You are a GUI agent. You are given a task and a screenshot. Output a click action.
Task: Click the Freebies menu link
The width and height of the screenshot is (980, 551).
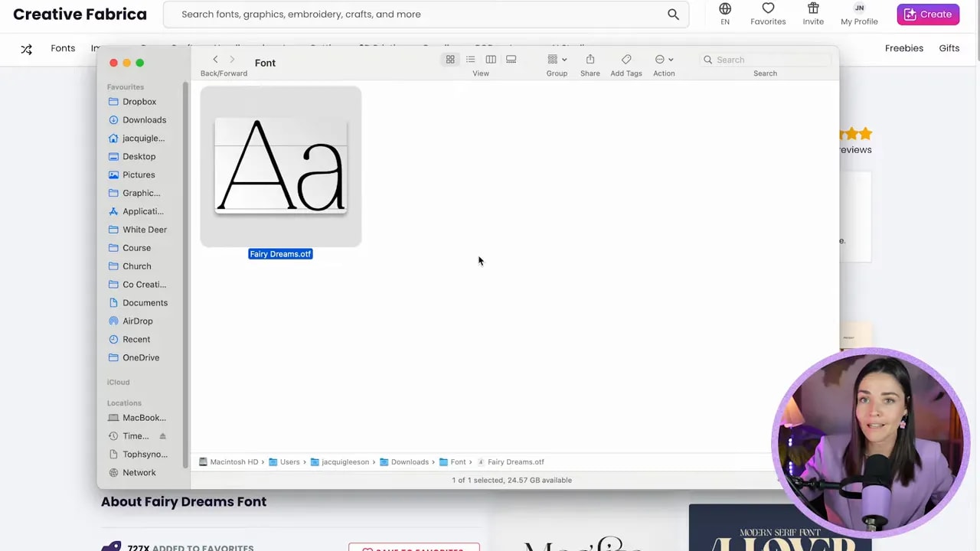[904, 47]
